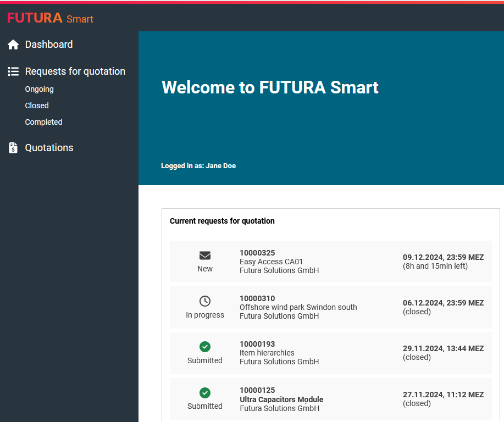The height and width of the screenshot is (422, 504).
Task: Go to the Quotations page
Action: [x=49, y=148]
